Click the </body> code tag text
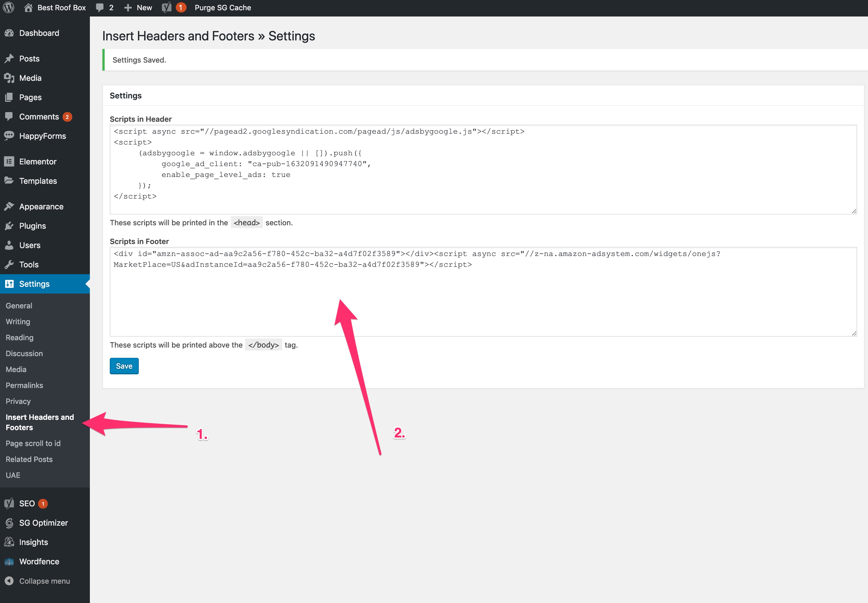868x603 pixels. tap(263, 344)
